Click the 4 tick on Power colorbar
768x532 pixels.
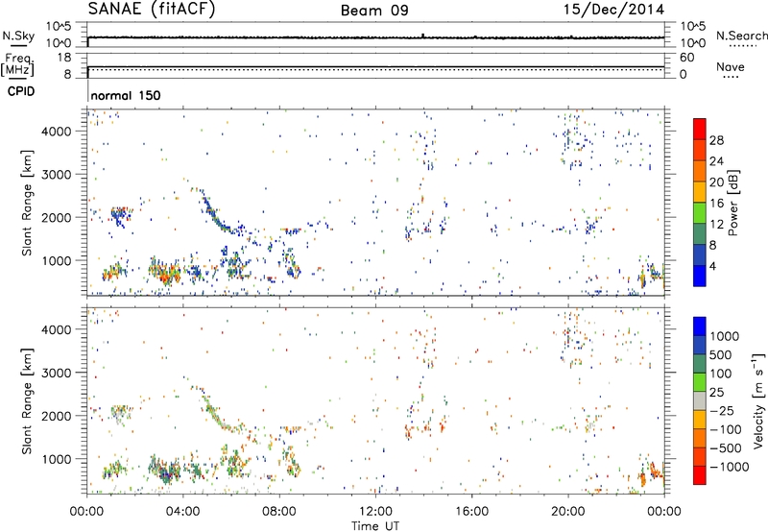pyautogui.click(x=713, y=266)
